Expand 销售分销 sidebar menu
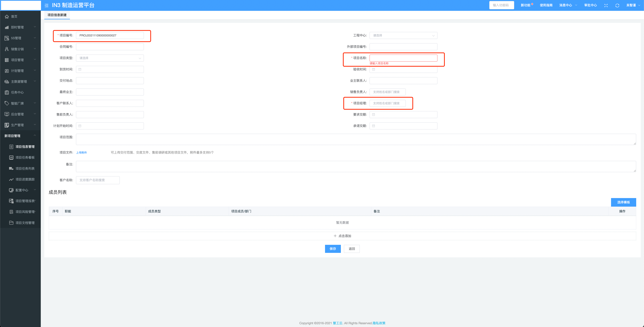 point(20,49)
